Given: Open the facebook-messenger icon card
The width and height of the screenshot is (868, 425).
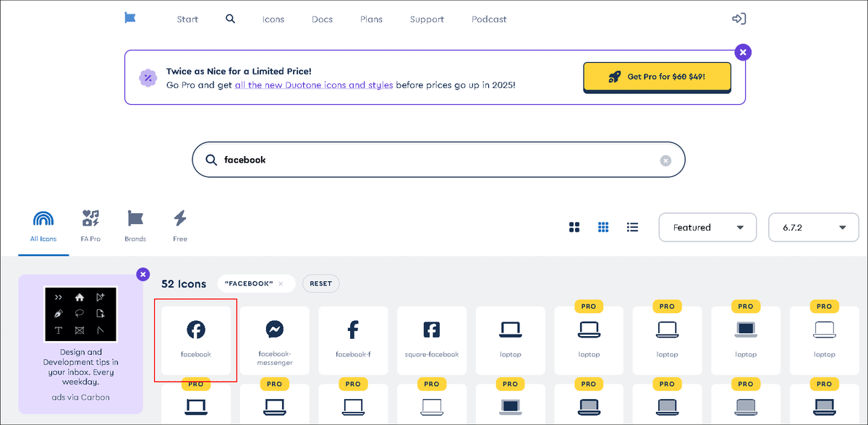Looking at the screenshot, I should tap(275, 340).
